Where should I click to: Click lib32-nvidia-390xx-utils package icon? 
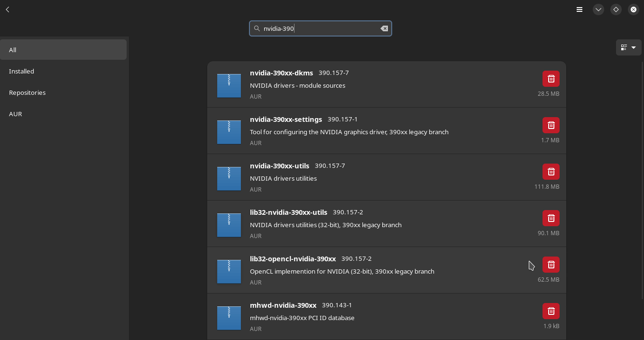pyautogui.click(x=229, y=225)
